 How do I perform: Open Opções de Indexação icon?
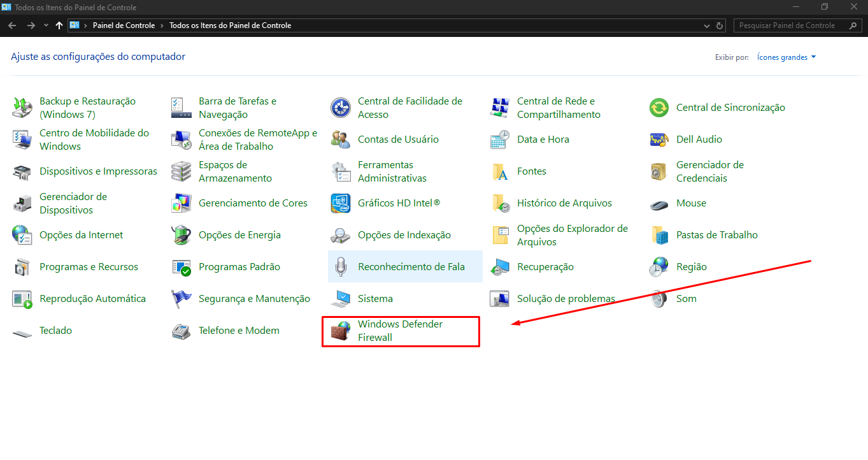coord(341,235)
